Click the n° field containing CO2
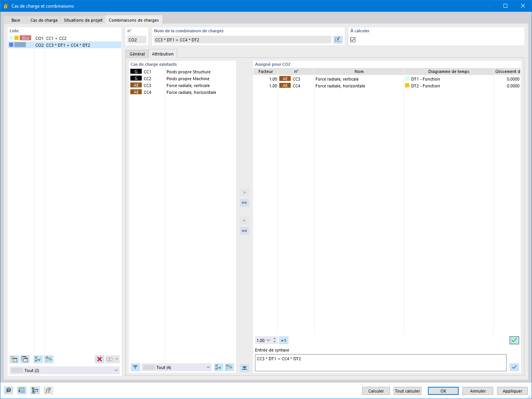532x399 pixels. 137,40
